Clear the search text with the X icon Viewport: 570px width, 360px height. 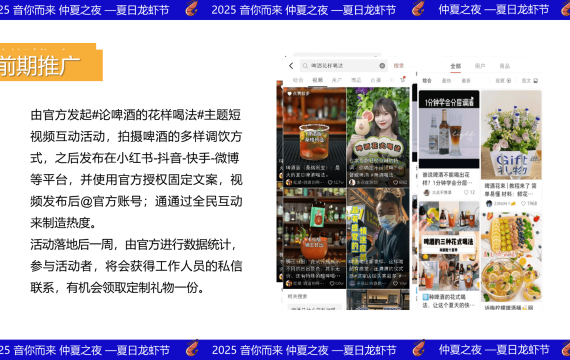pos(382,66)
